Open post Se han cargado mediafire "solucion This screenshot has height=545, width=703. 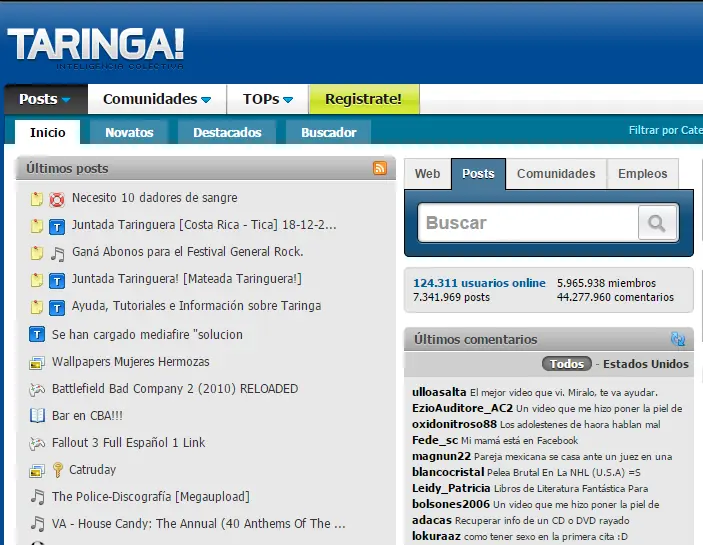point(147,335)
